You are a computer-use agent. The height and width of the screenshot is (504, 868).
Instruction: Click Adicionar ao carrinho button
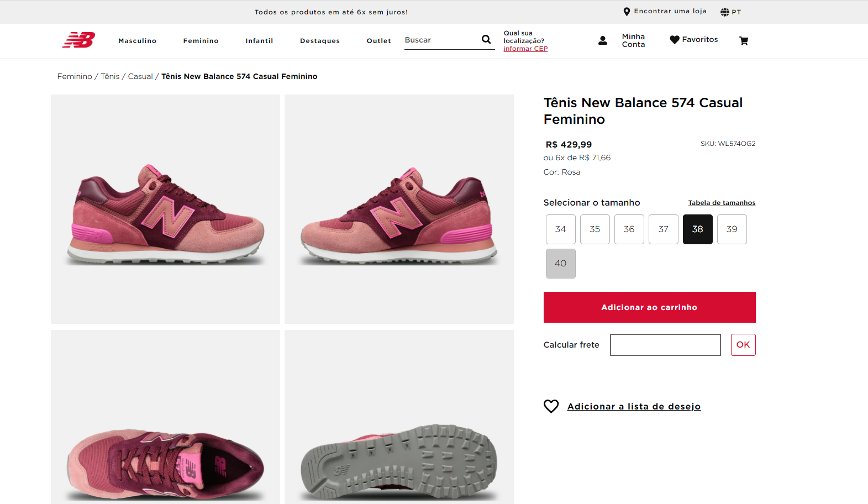click(x=649, y=307)
